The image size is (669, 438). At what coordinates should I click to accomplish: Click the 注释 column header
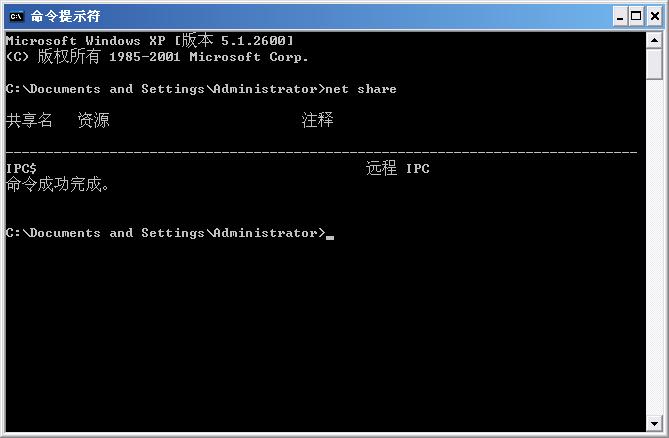317,121
